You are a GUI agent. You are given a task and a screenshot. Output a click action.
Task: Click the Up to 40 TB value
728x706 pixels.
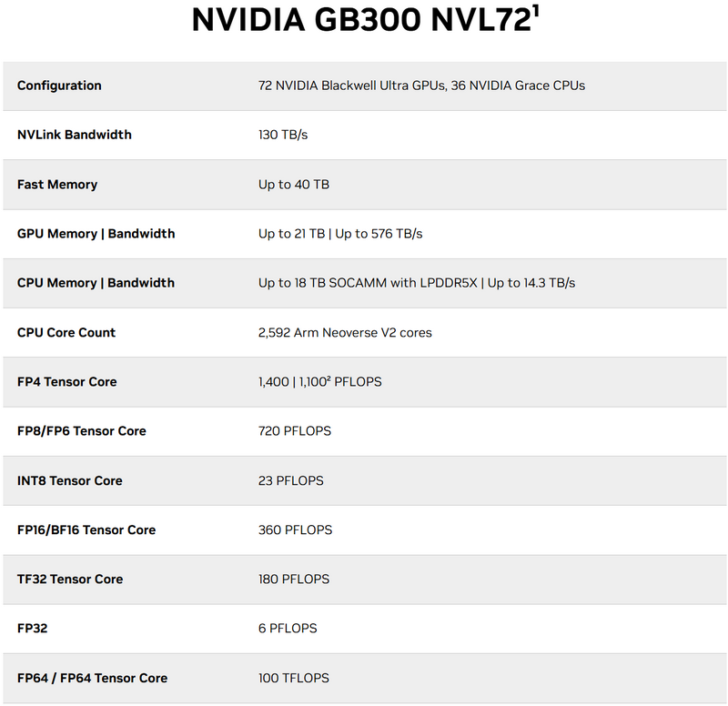pos(294,185)
